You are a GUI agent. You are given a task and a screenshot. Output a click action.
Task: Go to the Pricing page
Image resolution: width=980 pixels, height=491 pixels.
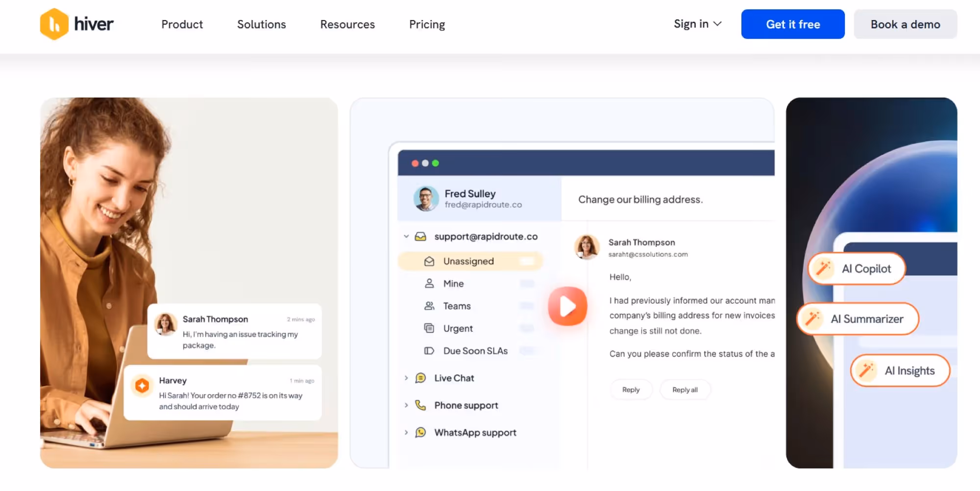pos(427,25)
